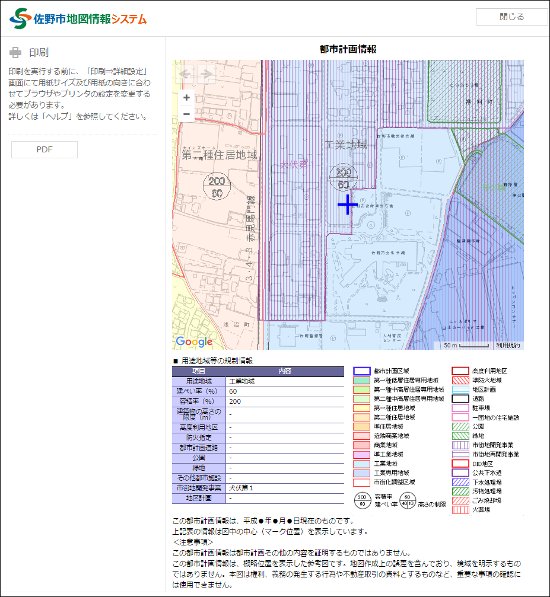This screenshot has height=597, width=550.
Task: Click the 公共下水道 legend swatch
Action: (460, 473)
